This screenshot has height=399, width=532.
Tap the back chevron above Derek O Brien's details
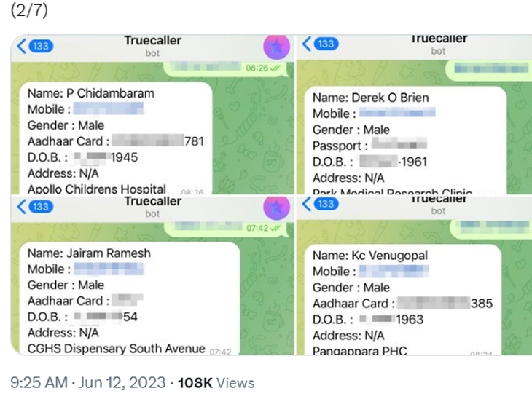307,44
